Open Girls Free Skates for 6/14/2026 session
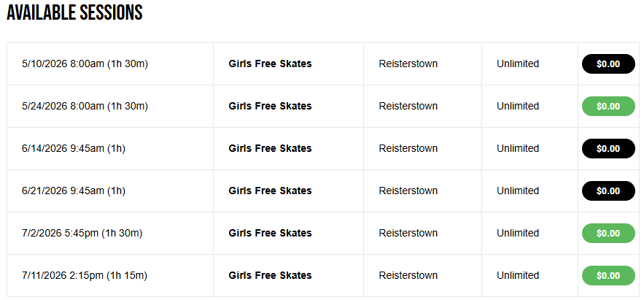Viewport: 644px width, 300px height. [270, 149]
